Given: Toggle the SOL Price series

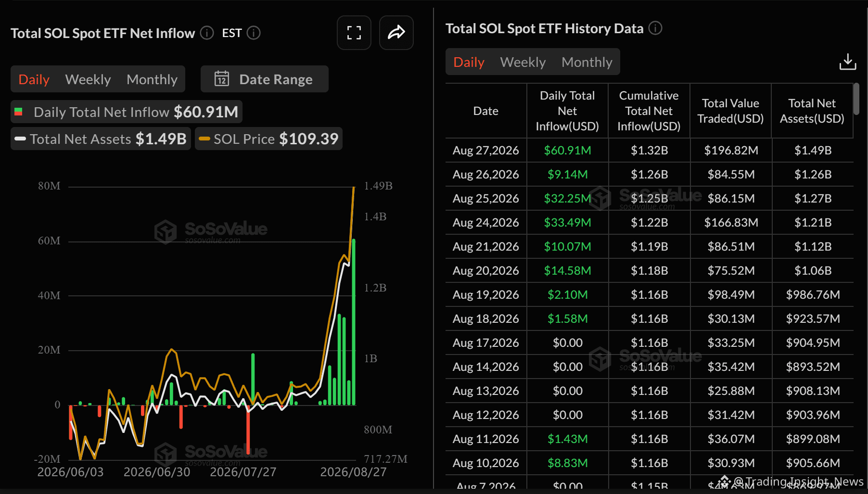Looking at the screenshot, I should (x=269, y=139).
